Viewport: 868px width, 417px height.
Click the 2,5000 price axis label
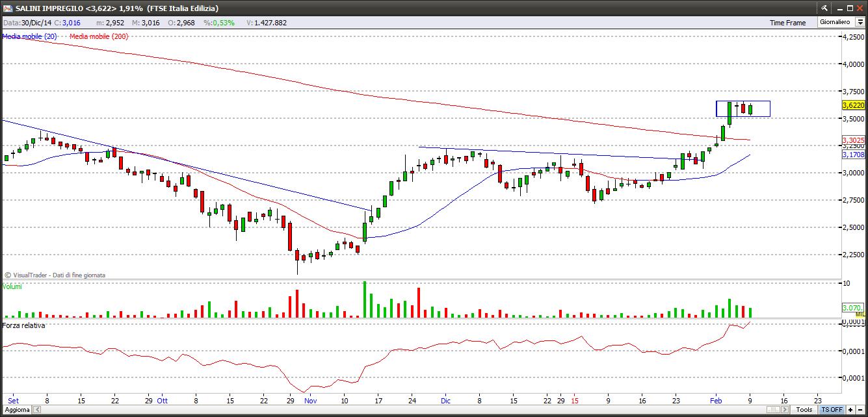pyautogui.click(x=854, y=227)
